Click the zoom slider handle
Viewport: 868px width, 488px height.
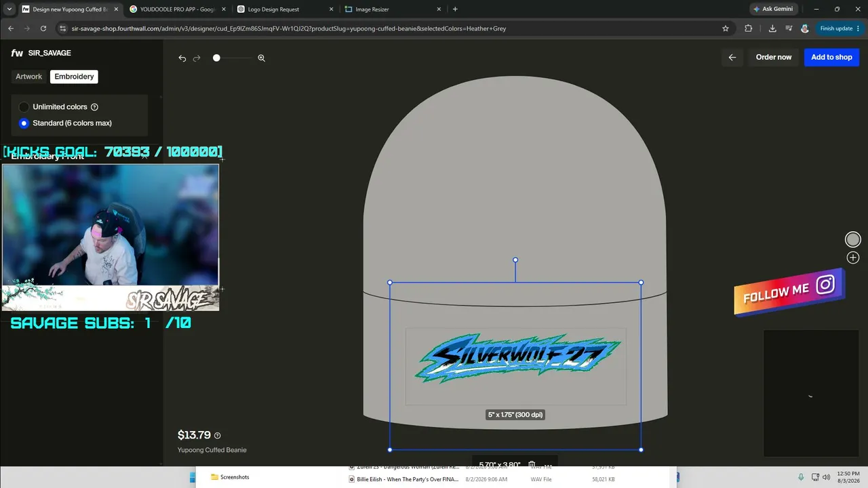click(216, 58)
